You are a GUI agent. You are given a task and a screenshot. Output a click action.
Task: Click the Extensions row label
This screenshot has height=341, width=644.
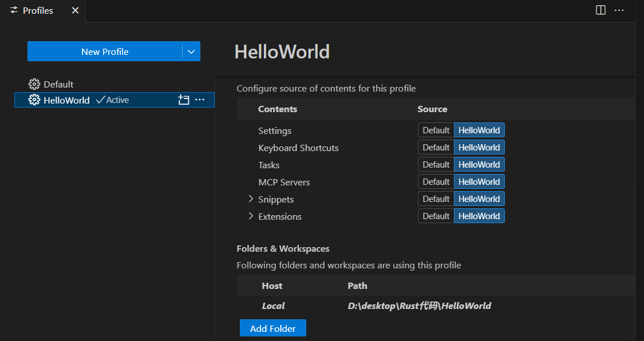[x=280, y=217]
